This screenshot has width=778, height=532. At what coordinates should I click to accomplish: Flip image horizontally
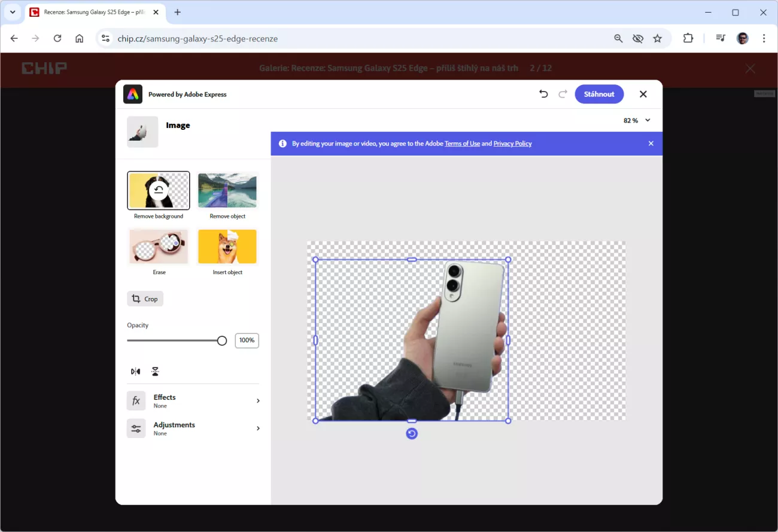136,372
